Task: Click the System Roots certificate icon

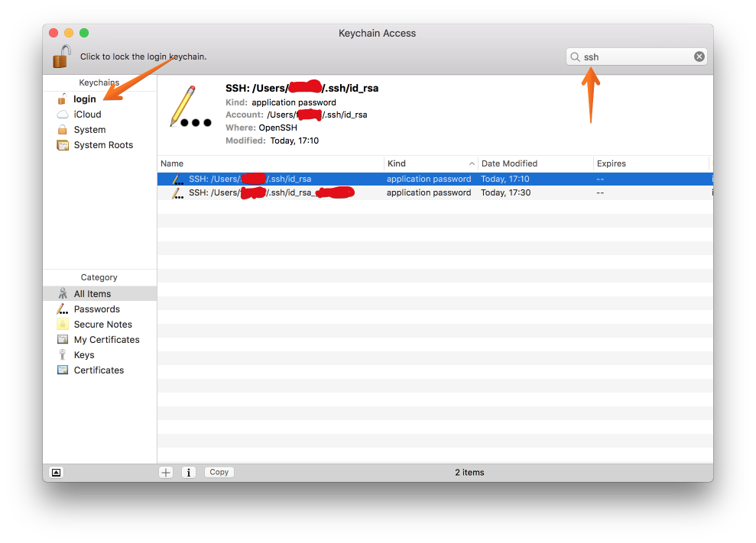Action: pos(63,145)
